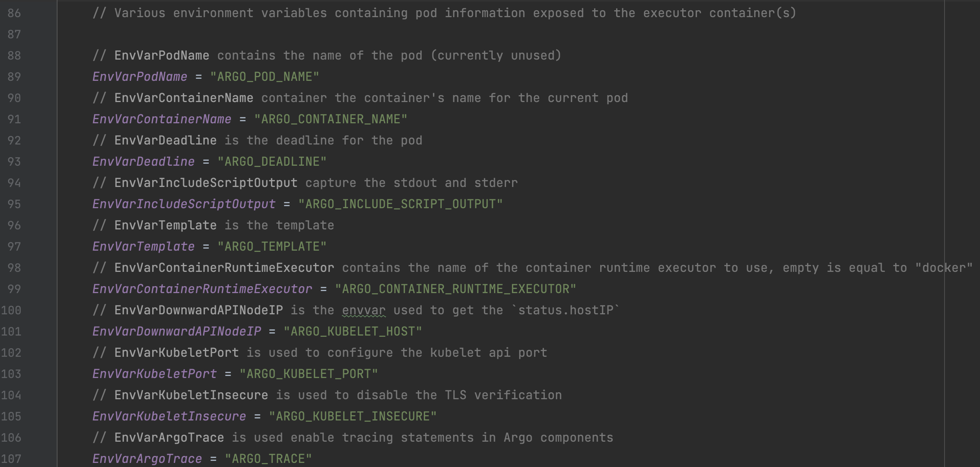
Task: Click line number 87 on the empty line
Action: (14, 34)
